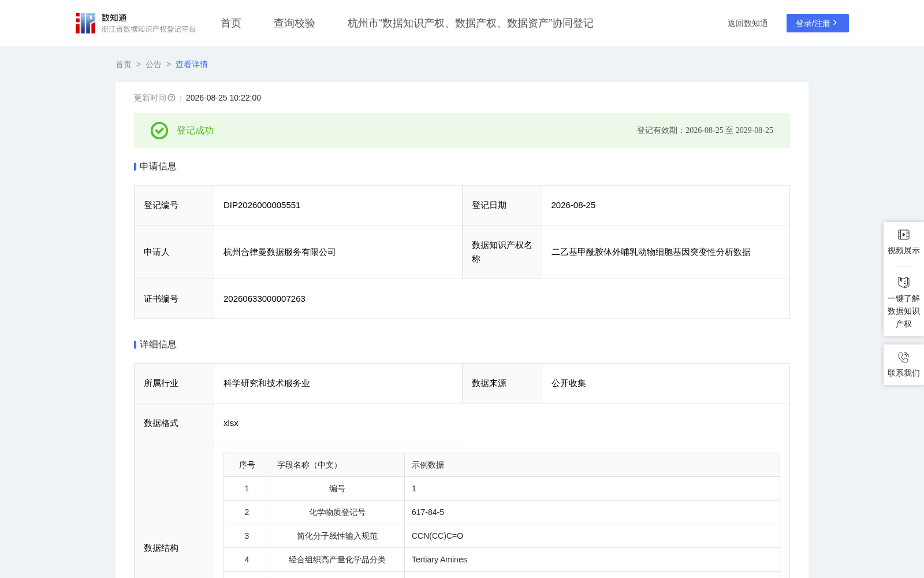The width and height of the screenshot is (924, 578).
Task: Click the 编号 field name cell
Action: 337,488
